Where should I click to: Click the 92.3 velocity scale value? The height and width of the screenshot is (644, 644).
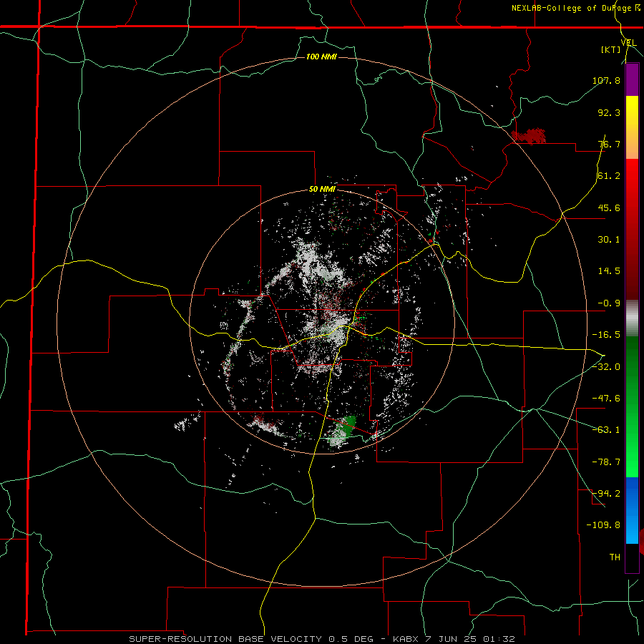609,112
